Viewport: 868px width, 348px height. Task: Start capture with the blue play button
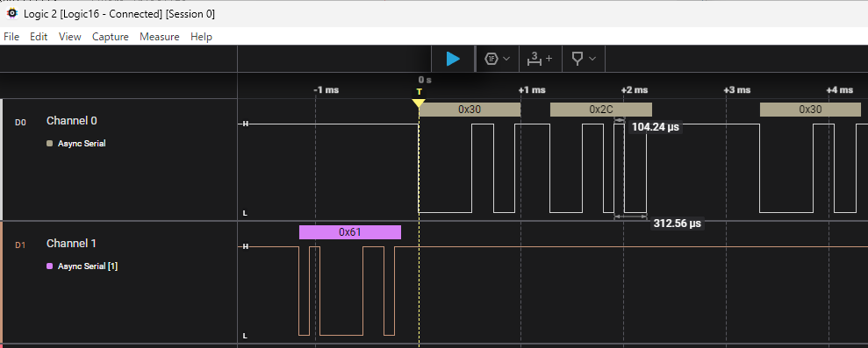pos(453,59)
